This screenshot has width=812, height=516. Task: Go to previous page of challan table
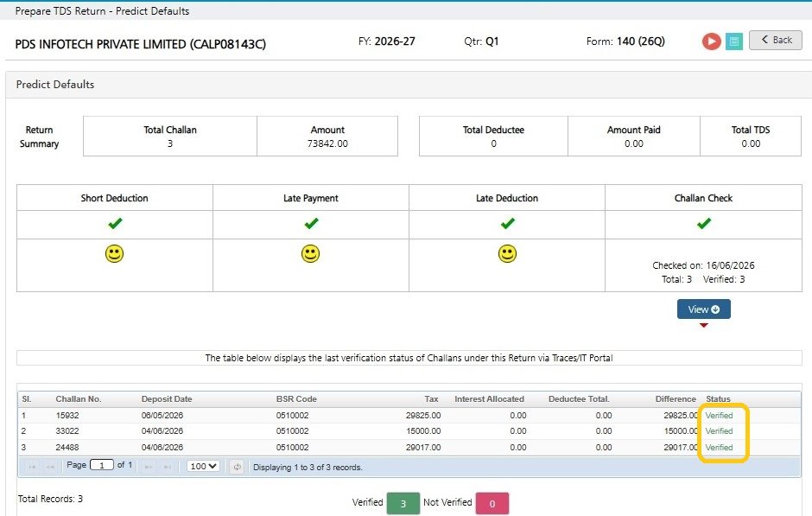point(50,467)
